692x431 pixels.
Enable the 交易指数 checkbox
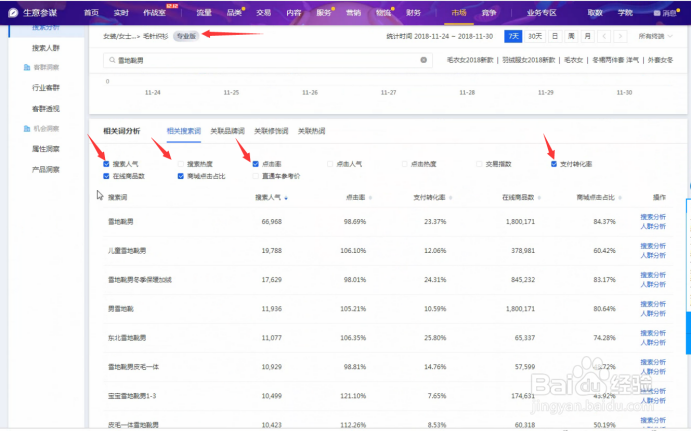tap(479, 164)
